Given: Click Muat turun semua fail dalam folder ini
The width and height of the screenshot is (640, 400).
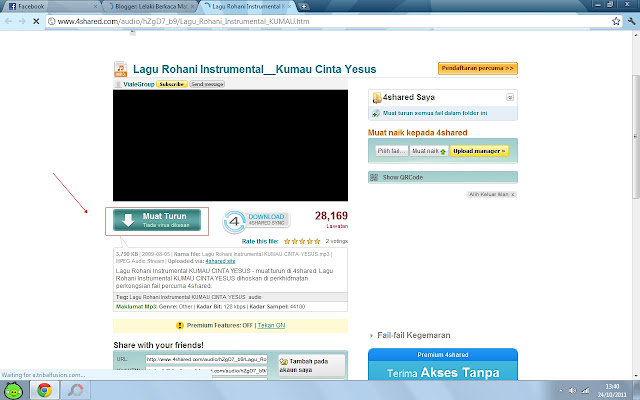Looking at the screenshot, I should coord(435,113).
